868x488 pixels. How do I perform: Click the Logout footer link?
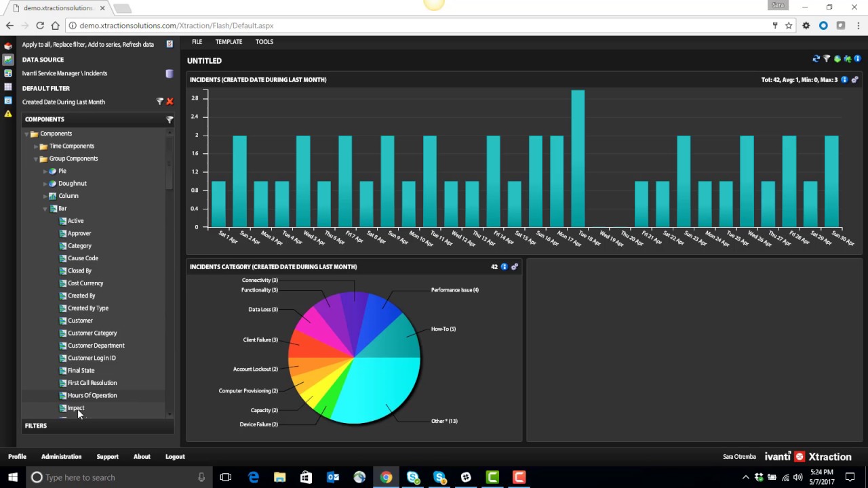pyautogui.click(x=175, y=457)
